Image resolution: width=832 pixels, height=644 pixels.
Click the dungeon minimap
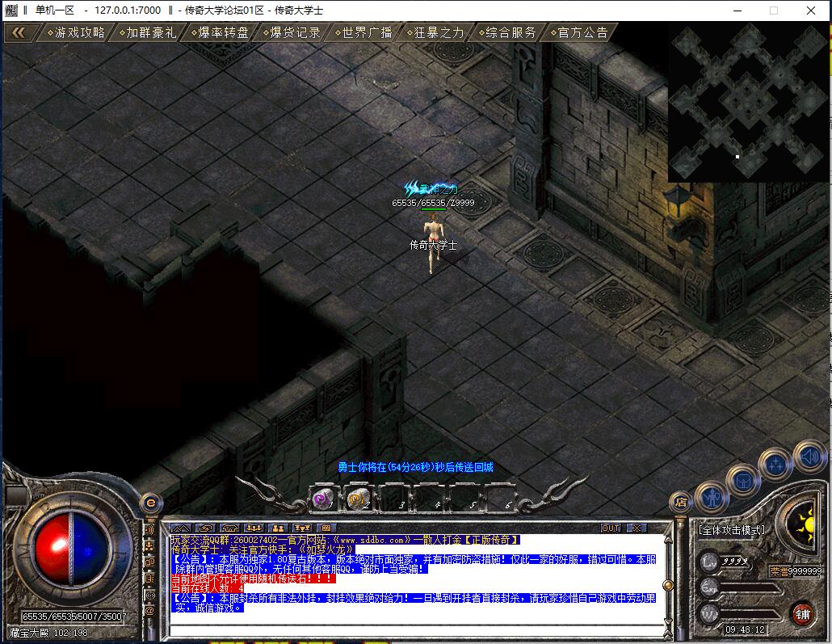tap(748, 103)
